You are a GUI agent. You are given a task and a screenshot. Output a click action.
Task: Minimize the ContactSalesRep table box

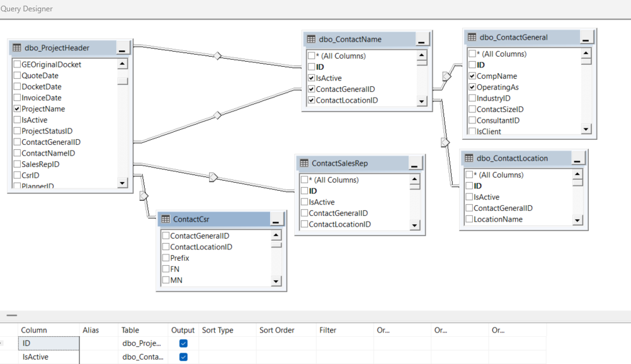414,164
